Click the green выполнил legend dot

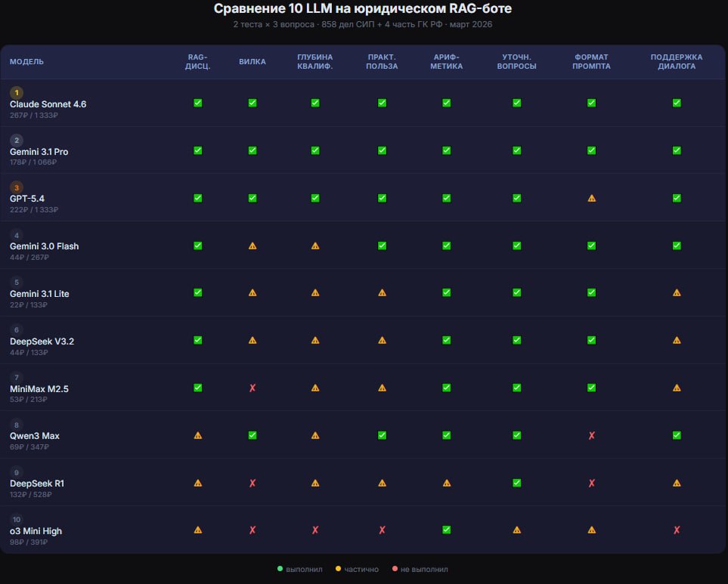[x=280, y=569]
